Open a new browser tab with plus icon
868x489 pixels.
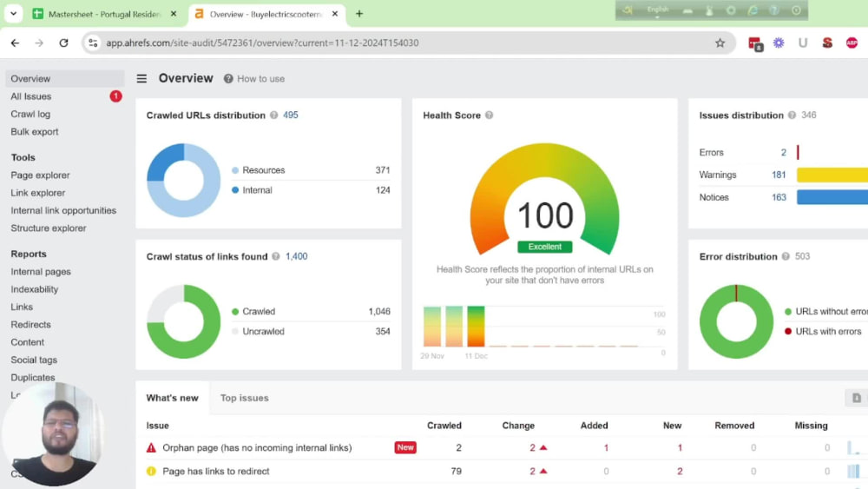(359, 14)
